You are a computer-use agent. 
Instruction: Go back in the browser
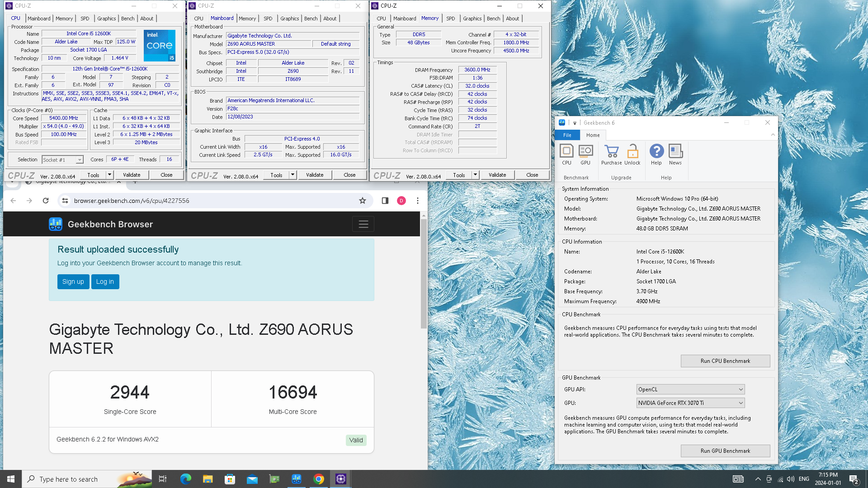click(13, 201)
